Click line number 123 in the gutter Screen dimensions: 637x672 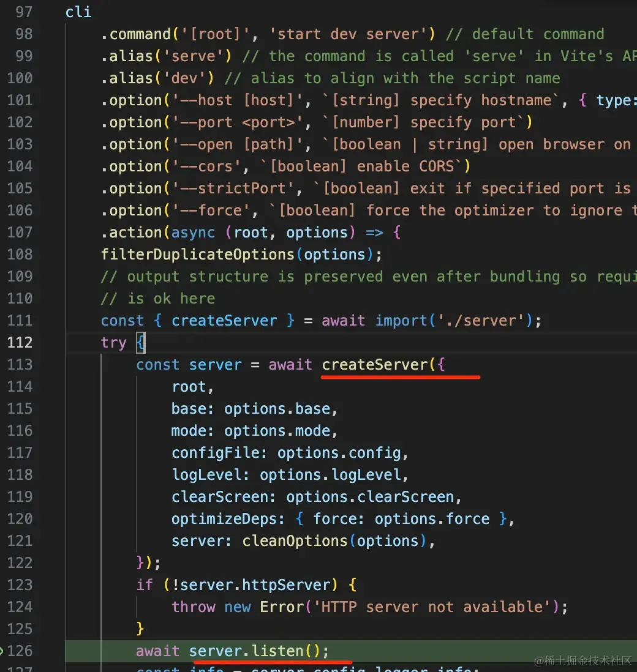pyautogui.click(x=20, y=585)
